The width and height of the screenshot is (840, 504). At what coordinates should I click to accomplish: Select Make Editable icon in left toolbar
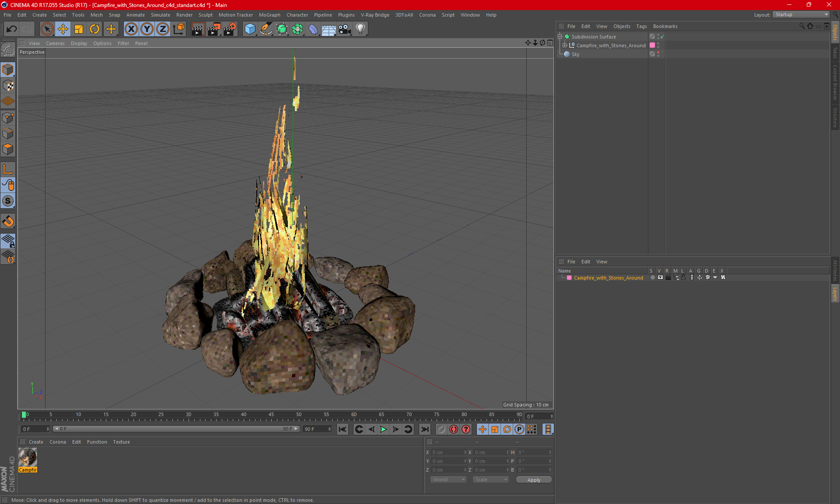[x=8, y=49]
